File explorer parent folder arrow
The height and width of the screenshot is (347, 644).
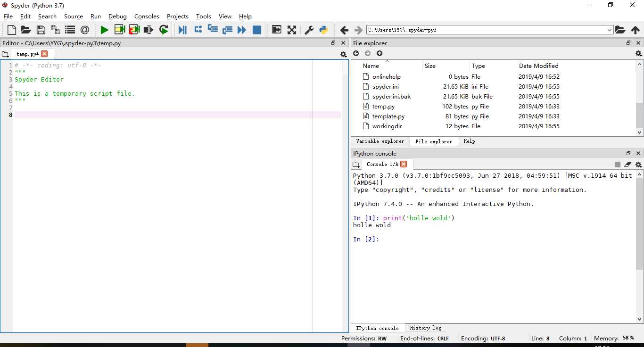pyautogui.click(x=380, y=53)
